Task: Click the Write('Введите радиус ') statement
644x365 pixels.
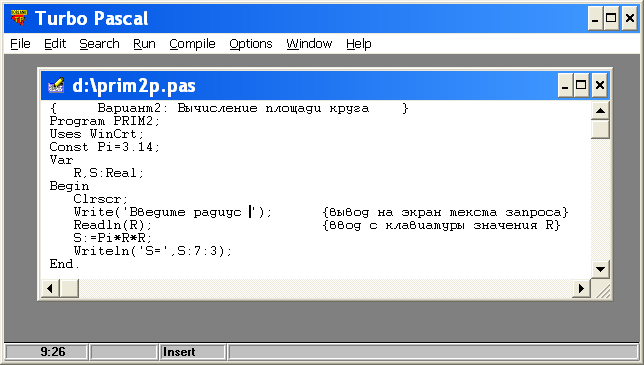Action: point(172,212)
